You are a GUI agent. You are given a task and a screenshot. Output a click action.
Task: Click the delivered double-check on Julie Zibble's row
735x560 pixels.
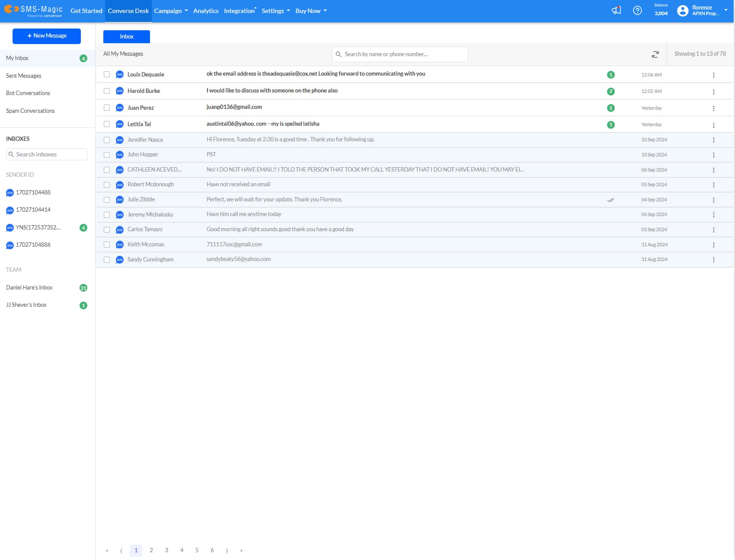click(x=610, y=200)
